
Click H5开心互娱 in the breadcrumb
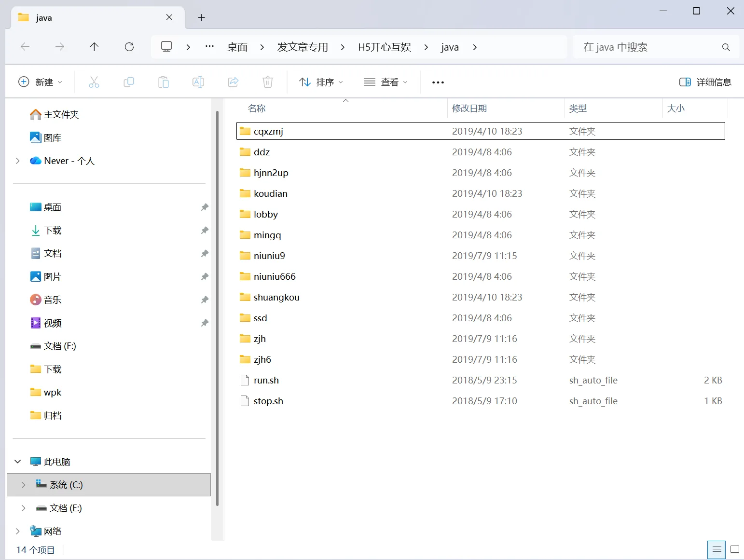tap(385, 47)
